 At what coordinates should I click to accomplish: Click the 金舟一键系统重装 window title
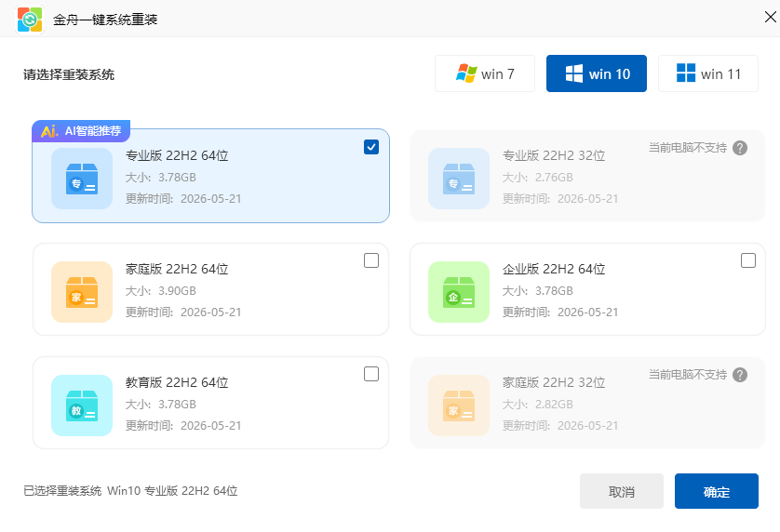105,20
